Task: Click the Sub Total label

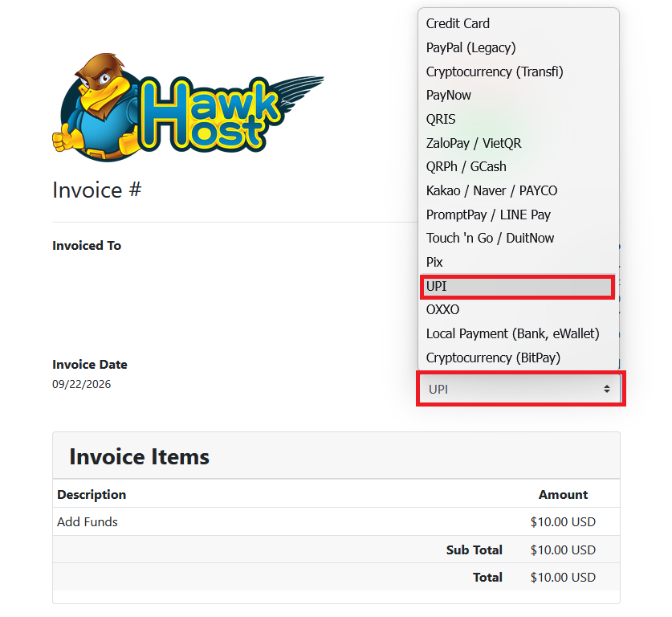Action: tap(474, 550)
